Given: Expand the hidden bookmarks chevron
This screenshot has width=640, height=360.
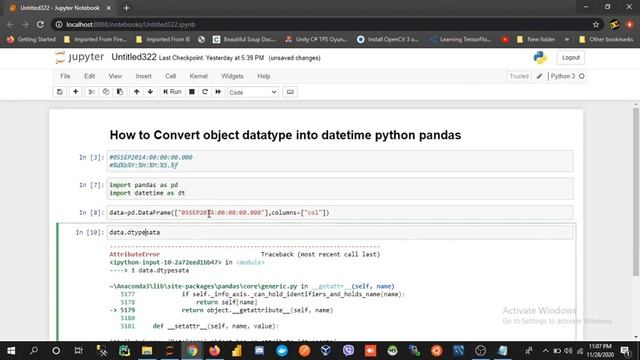Looking at the screenshot, I should tap(567, 40).
